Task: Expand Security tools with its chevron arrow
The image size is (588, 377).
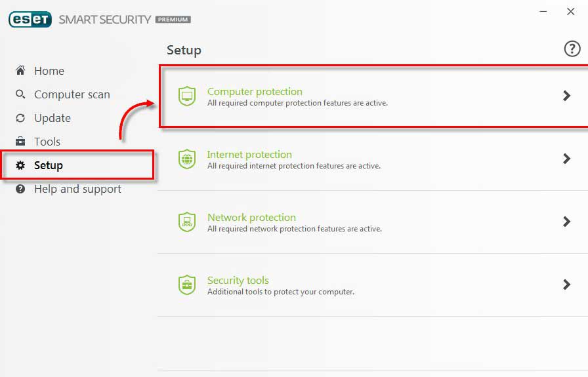Action: point(567,285)
